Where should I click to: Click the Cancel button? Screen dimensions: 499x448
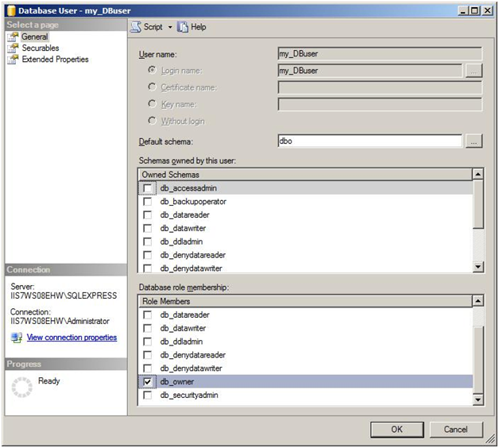pyautogui.click(x=456, y=430)
